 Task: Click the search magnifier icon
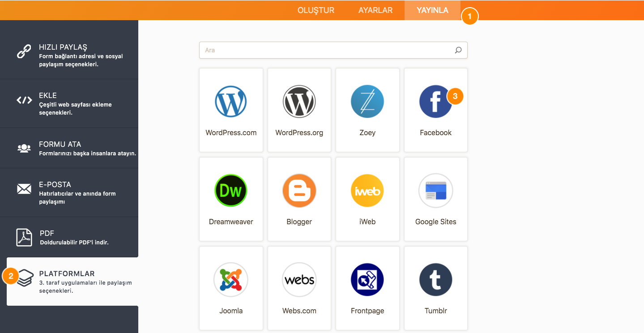[x=458, y=50]
